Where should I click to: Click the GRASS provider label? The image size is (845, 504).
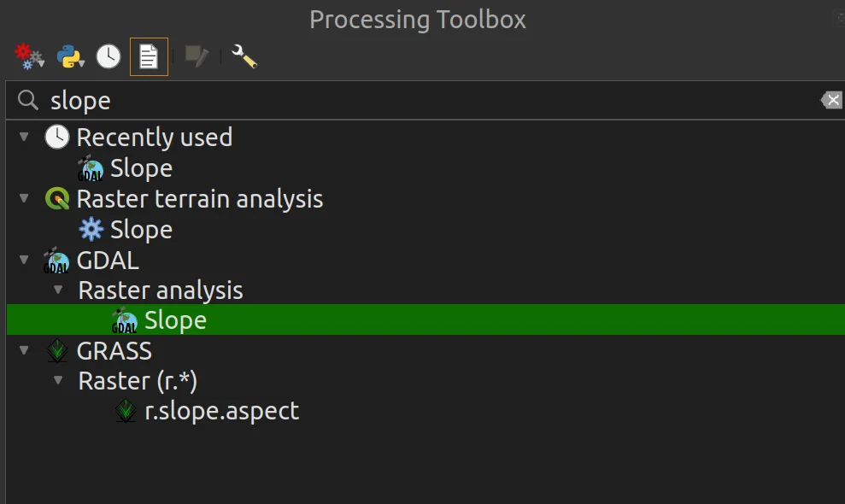click(114, 351)
